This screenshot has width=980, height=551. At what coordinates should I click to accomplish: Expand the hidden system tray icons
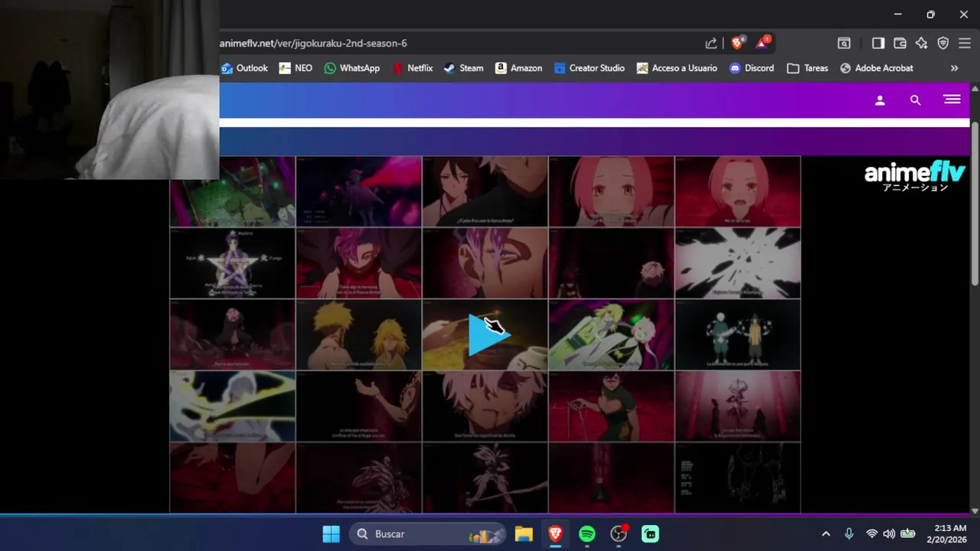(825, 534)
